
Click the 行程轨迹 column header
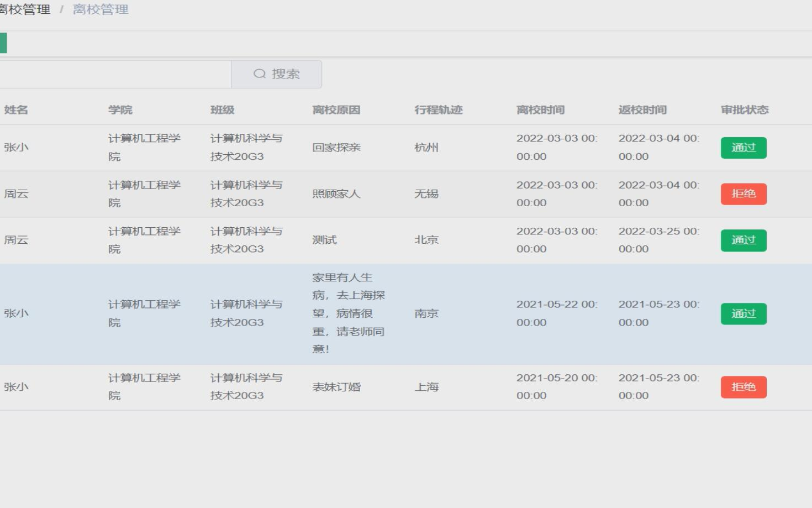[x=439, y=110]
